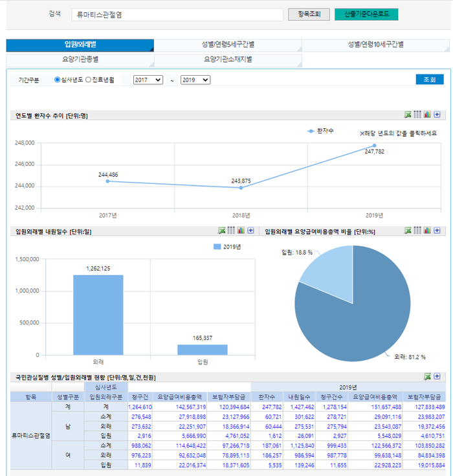Click Excel icon of the 성별/입원외래별 현황 table
This screenshot has width=453, height=476.
(427, 376)
